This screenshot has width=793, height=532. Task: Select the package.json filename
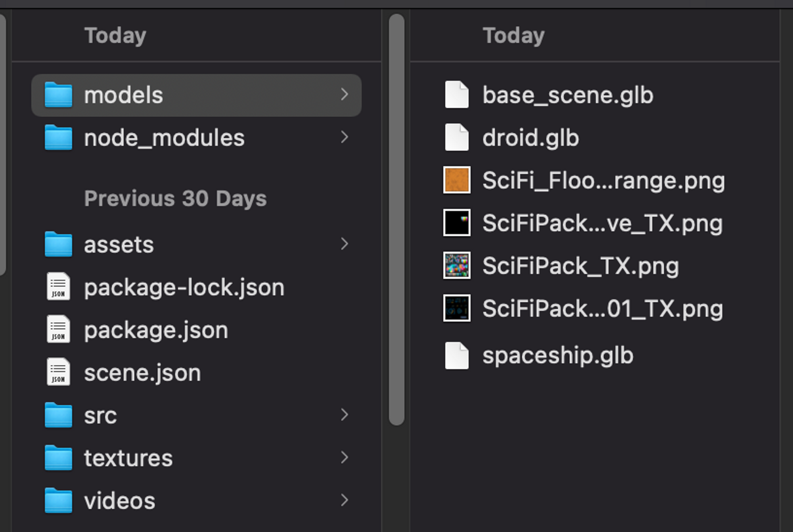(156, 330)
